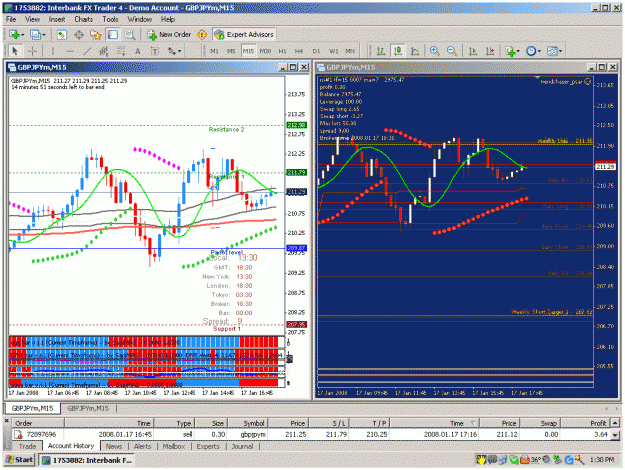625x470 pixels.
Task: Switch to the News tab
Action: (x=114, y=446)
